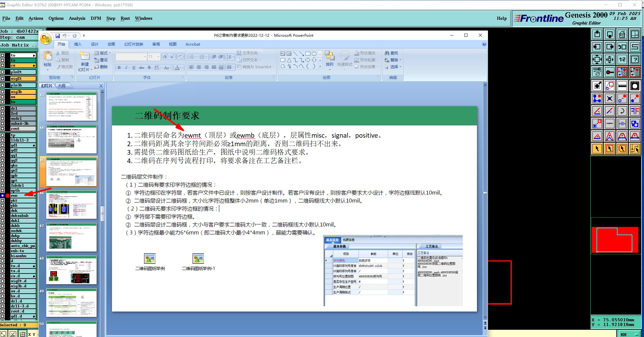Click the delete-node X icon in Genesis
Image resolution: width=644 pixels, height=337 pixels.
[x=609, y=98]
